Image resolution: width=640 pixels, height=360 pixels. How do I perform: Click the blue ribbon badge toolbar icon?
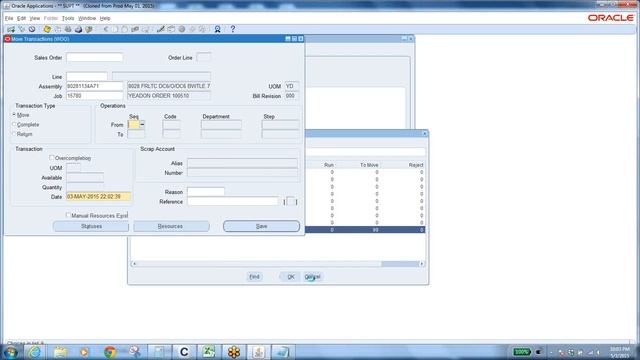click(218, 29)
